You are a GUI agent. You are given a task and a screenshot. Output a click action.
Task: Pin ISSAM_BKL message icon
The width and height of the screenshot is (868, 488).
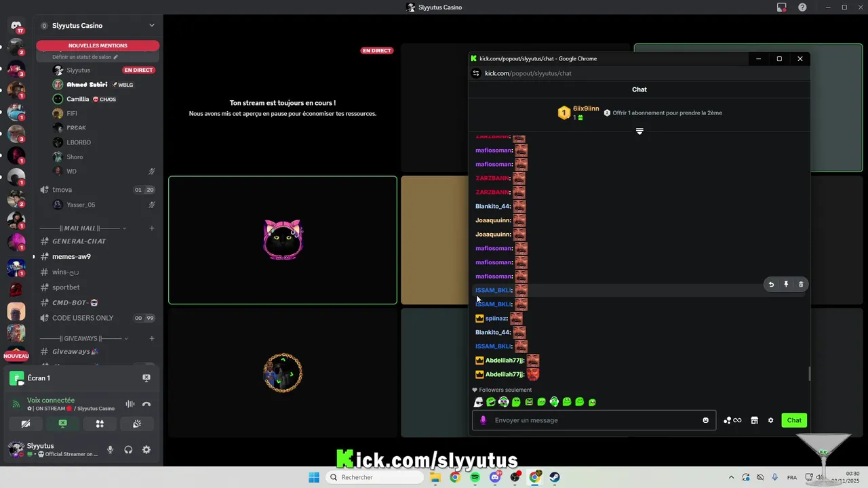point(786,285)
